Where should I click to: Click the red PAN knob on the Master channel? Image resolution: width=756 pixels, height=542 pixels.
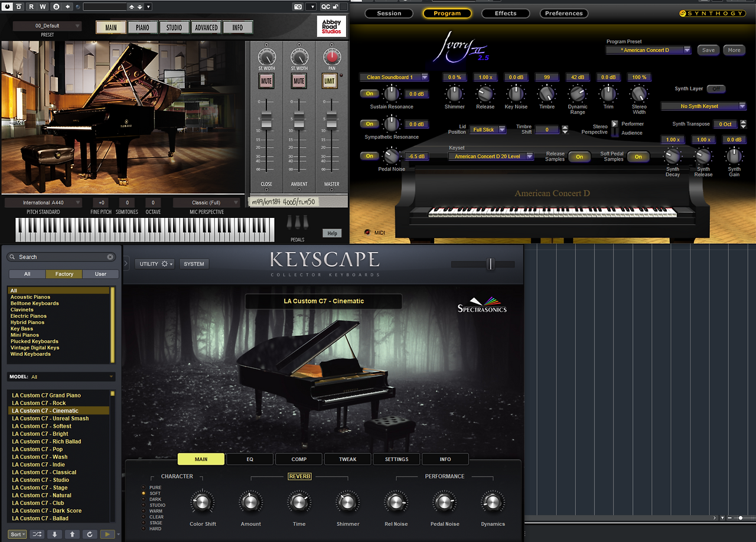[332, 57]
